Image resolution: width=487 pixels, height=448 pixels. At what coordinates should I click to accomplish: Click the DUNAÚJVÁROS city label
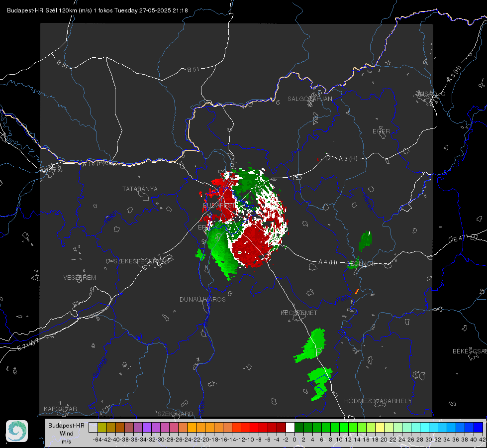tap(202, 299)
